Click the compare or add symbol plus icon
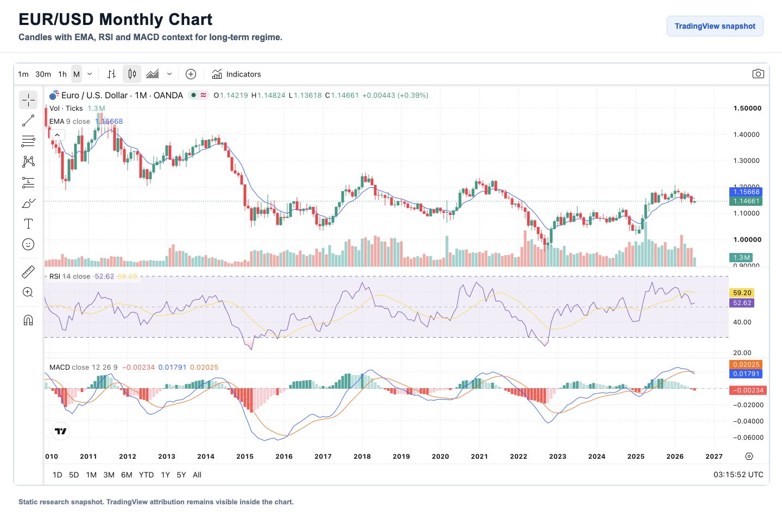 tap(191, 74)
